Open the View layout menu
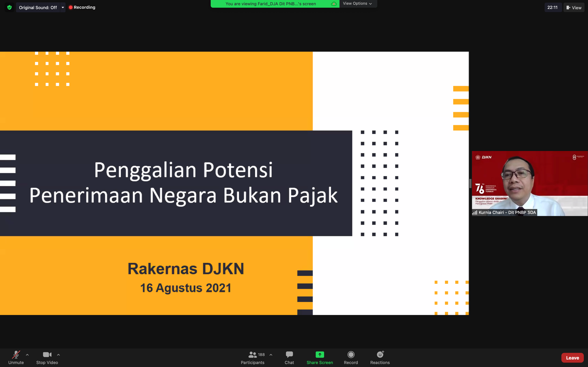This screenshot has height=367, width=588. click(574, 8)
